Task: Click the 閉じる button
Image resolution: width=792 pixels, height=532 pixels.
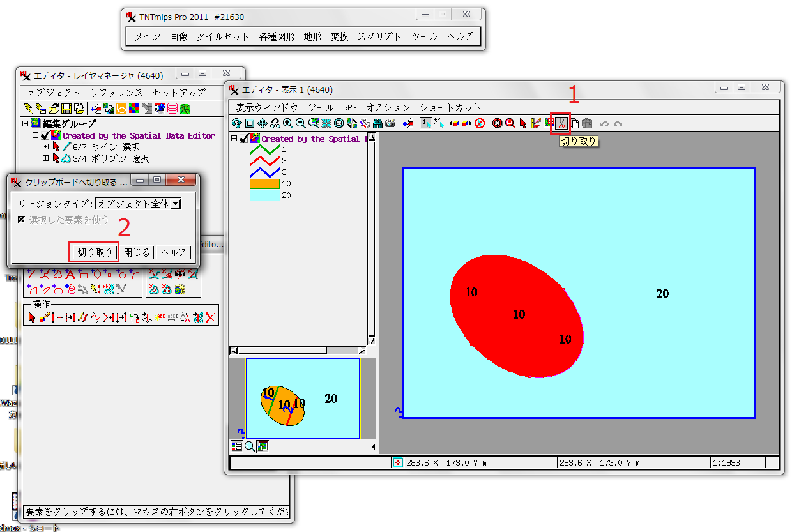Action: pos(137,252)
